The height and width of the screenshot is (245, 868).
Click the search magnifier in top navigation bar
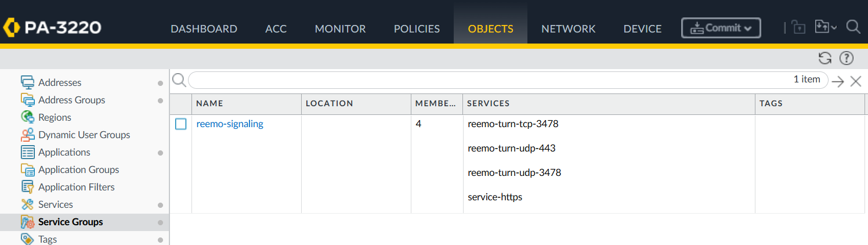pos(853,27)
